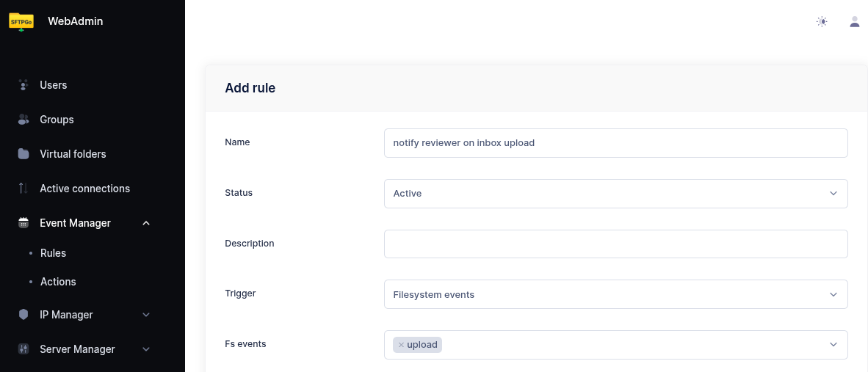The image size is (868, 372).
Task: Open Actions under Event Manager
Action: [58, 282]
